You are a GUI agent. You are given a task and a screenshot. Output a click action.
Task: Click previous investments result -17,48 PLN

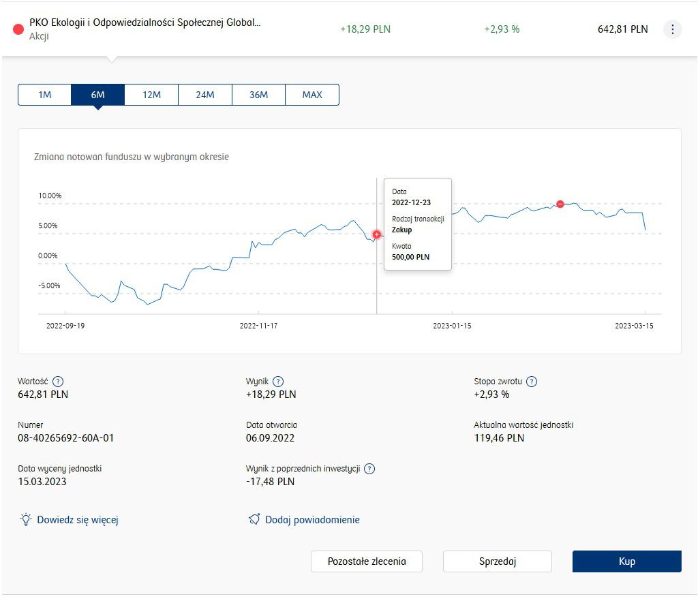point(270,482)
